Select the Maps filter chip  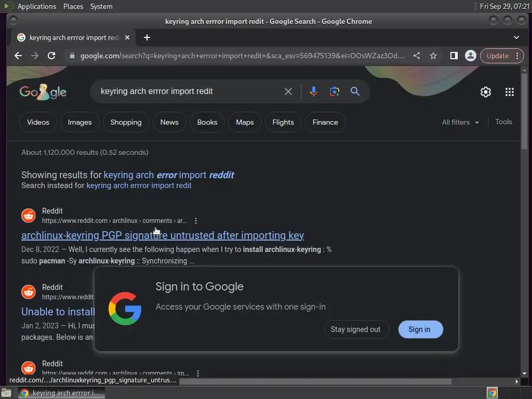pyautogui.click(x=245, y=122)
